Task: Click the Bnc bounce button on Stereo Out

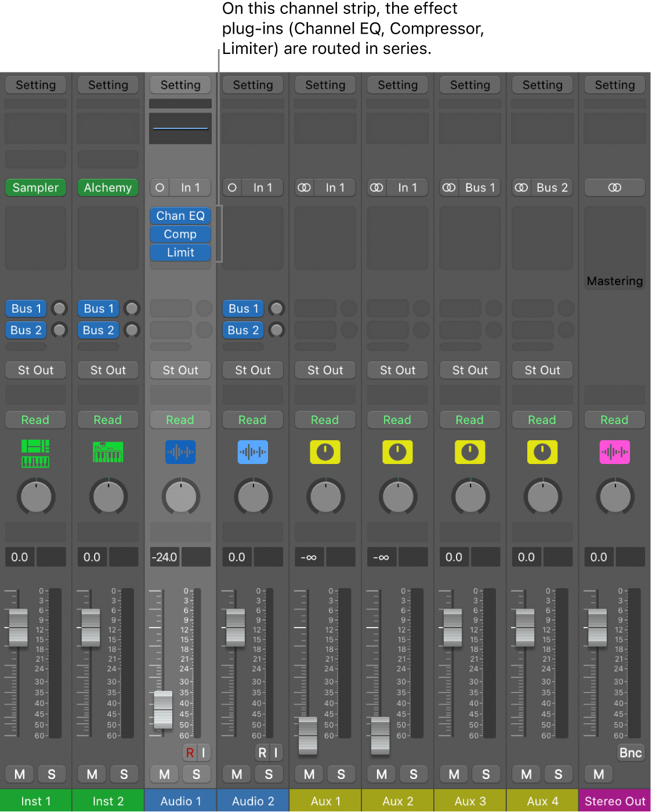Action: pyautogui.click(x=630, y=752)
